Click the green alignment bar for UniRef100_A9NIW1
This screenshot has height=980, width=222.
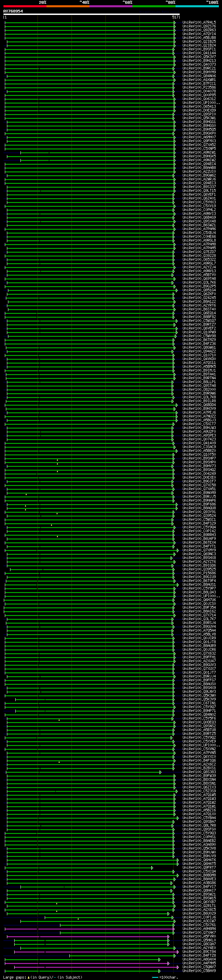tap(97, 153)
